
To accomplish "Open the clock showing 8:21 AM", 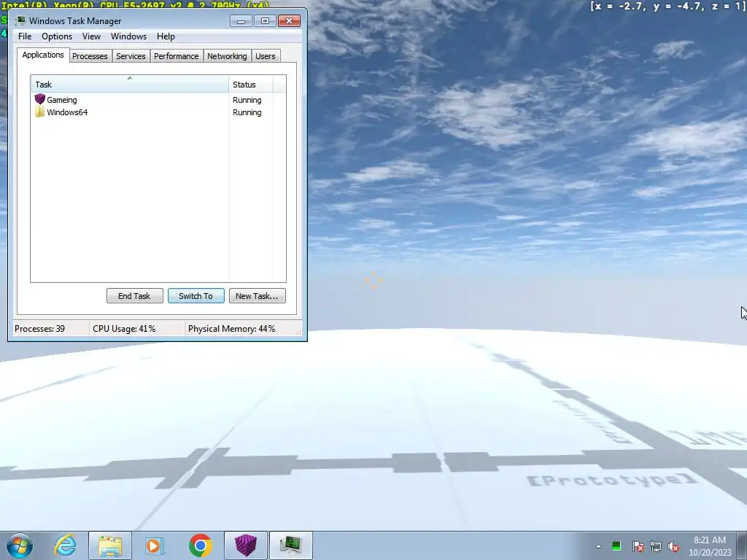I will click(709, 540).
